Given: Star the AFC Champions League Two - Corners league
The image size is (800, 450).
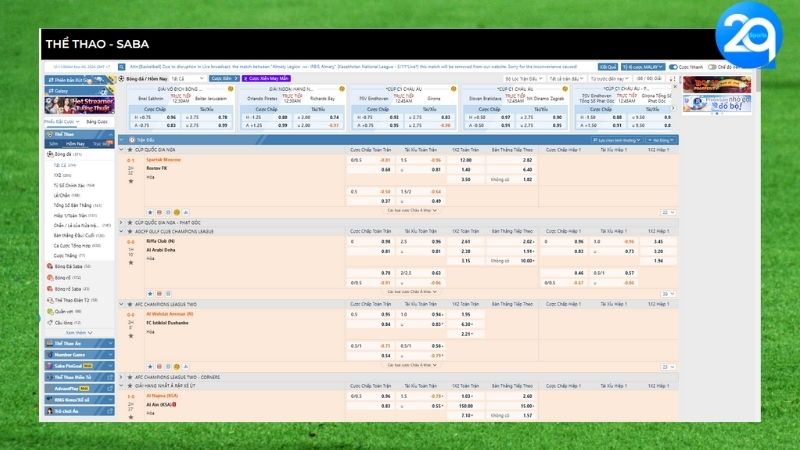Looking at the screenshot, I should (130, 377).
